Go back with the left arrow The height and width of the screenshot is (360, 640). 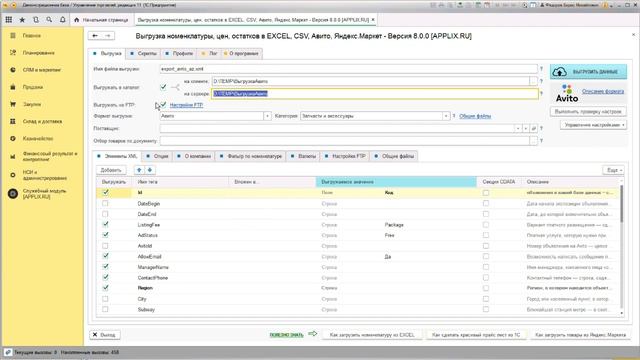coord(95,36)
